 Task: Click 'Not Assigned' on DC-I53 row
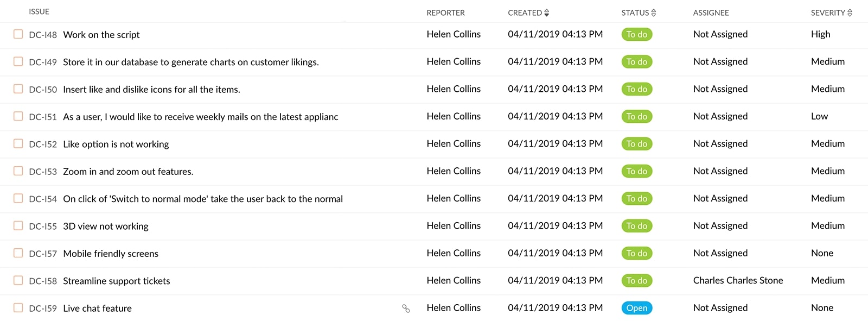[720, 171]
